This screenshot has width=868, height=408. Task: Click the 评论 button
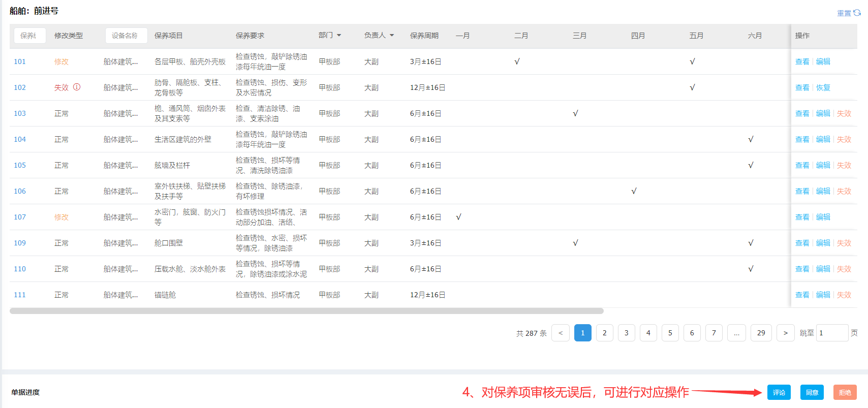(779, 392)
